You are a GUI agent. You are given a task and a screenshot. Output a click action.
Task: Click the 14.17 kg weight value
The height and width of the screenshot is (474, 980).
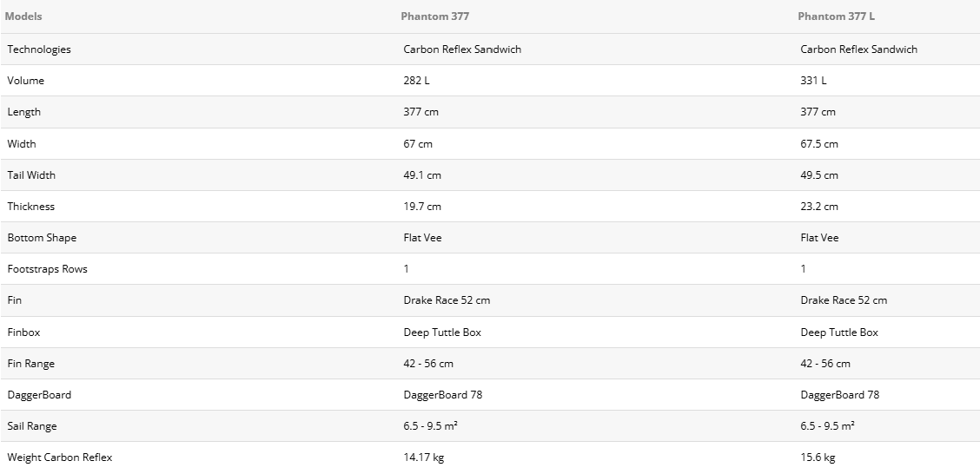(423, 458)
